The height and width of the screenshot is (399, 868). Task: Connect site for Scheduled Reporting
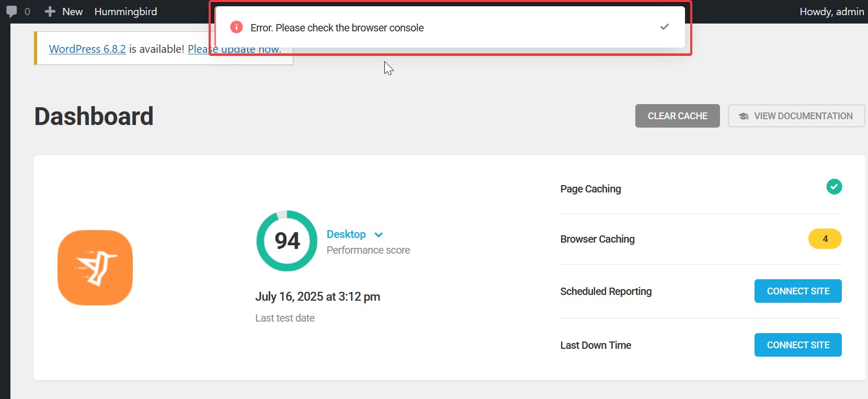[x=797, y=291]
